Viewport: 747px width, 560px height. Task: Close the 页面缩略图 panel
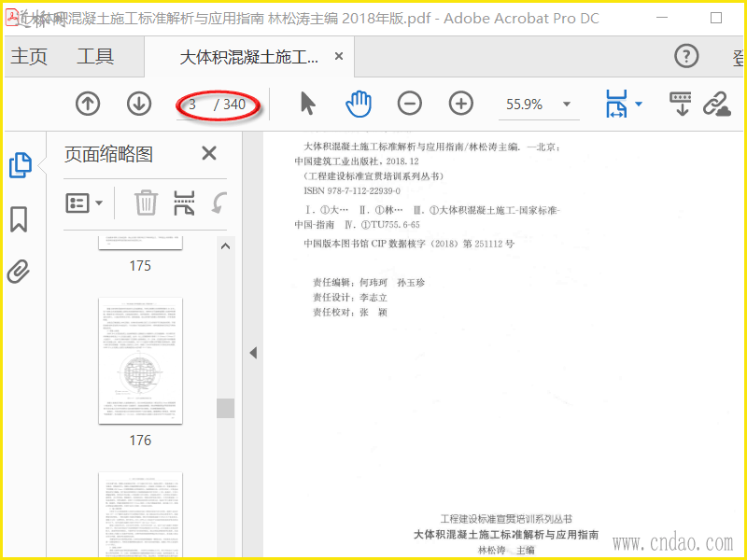(209, 154)
